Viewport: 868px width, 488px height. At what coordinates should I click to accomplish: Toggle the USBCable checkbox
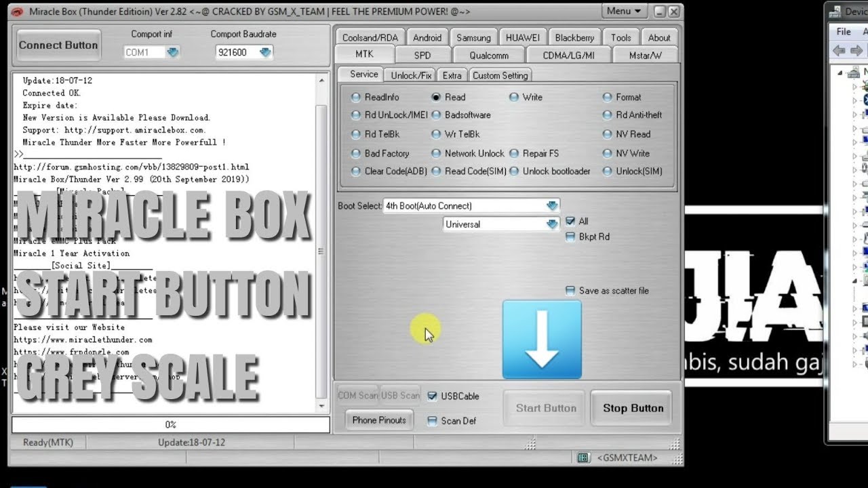(x=432, y=396)
